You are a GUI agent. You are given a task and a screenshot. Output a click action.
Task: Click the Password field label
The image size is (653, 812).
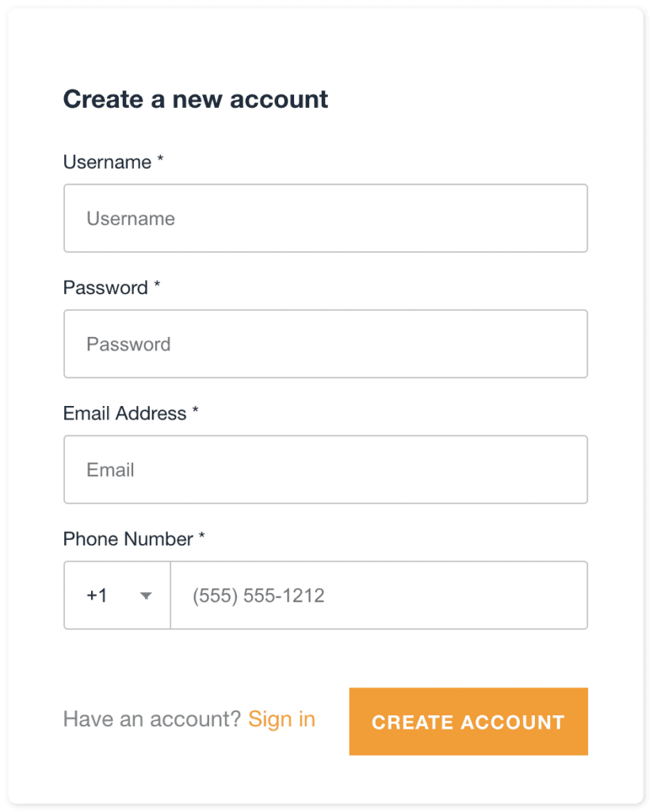(x=105, y=288)
